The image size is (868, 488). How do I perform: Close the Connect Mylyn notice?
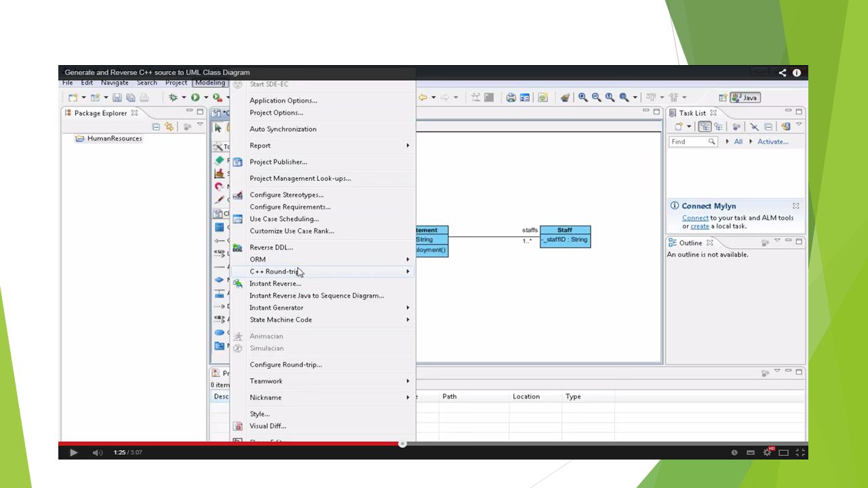tap(796, 206)
